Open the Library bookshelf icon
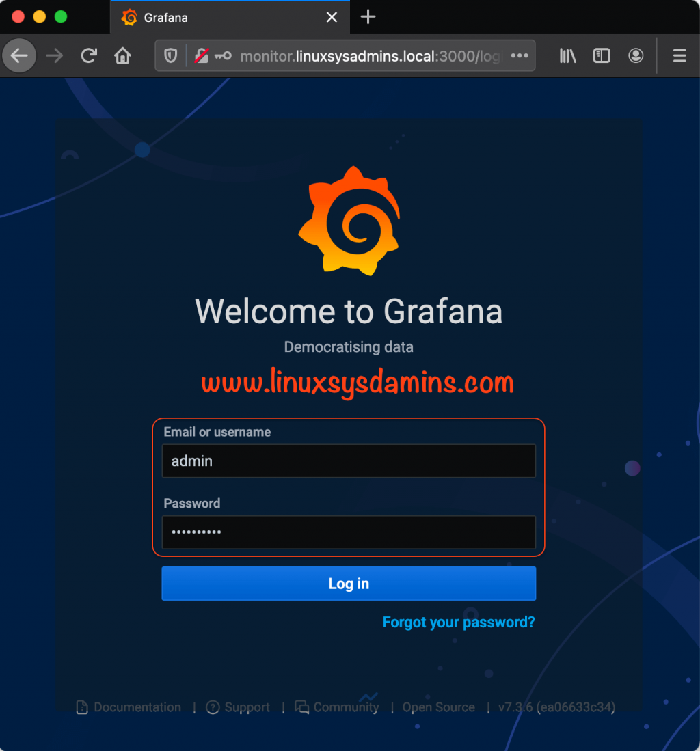This screenshot has height=751, width=700. (x=568, y=55)
